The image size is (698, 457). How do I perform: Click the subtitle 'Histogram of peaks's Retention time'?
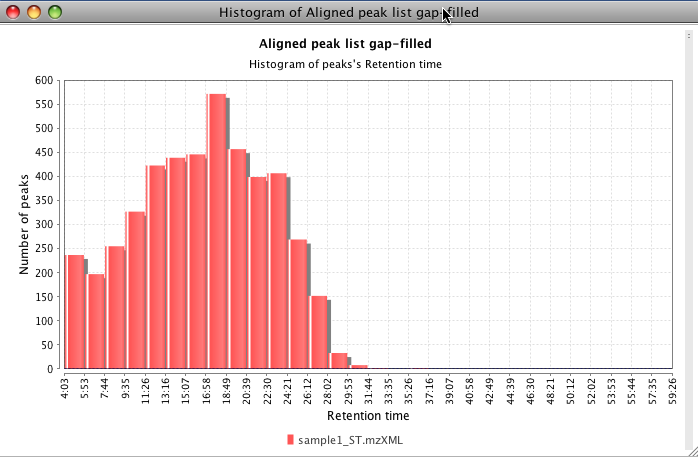point(345,65)
